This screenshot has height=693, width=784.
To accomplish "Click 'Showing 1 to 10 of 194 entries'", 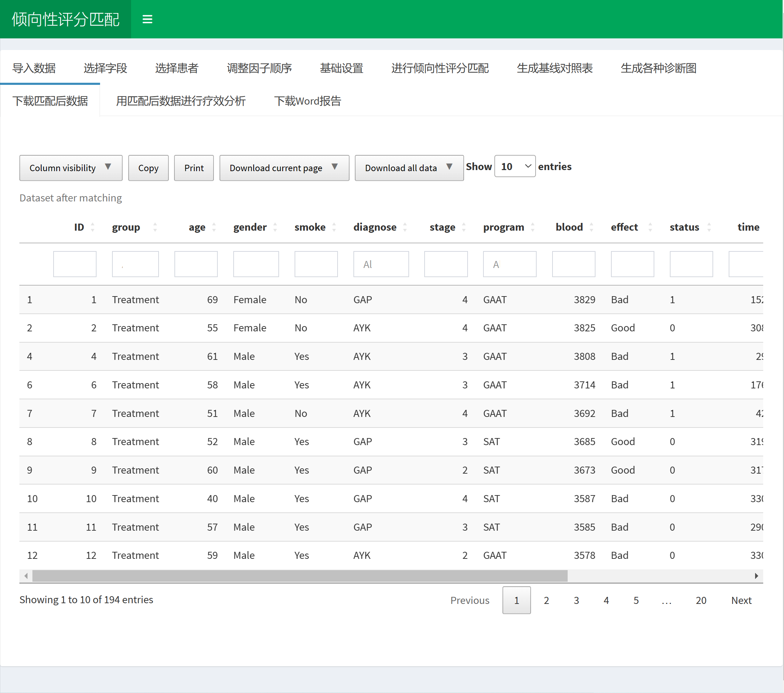I will coord(86,599).
